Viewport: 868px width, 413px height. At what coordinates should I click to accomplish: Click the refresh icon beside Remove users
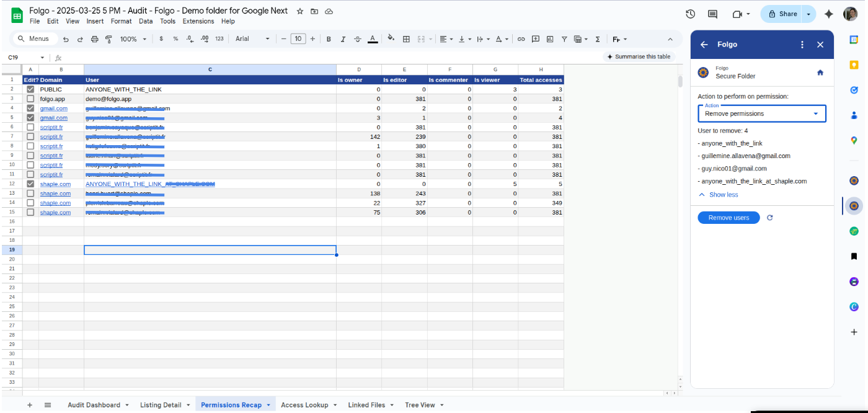[770, 218]
